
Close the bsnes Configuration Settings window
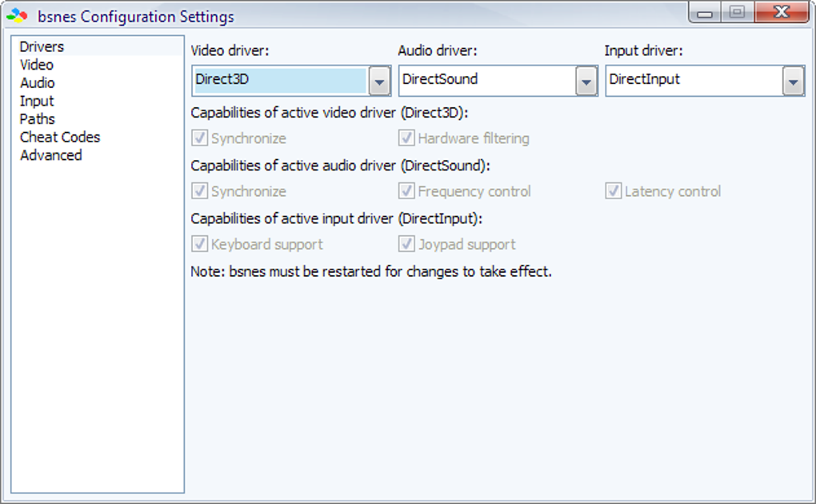(782, 12)
